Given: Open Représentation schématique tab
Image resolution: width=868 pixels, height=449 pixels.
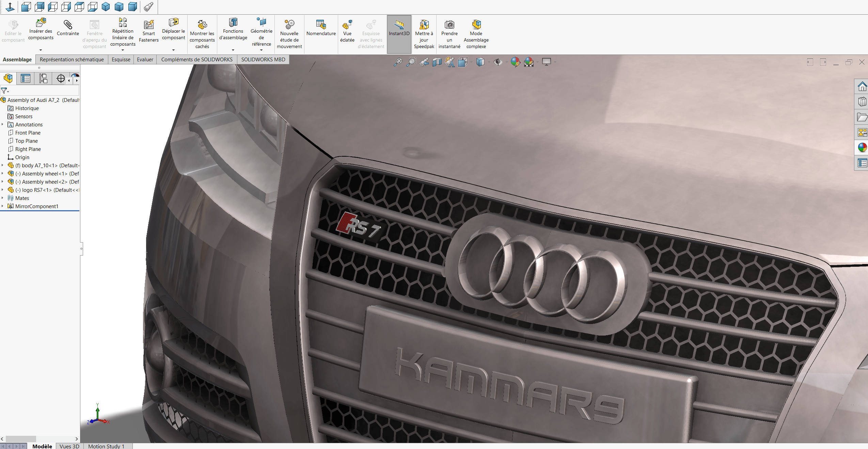Looking at the screenshot, I should click(x=72, y=60).
